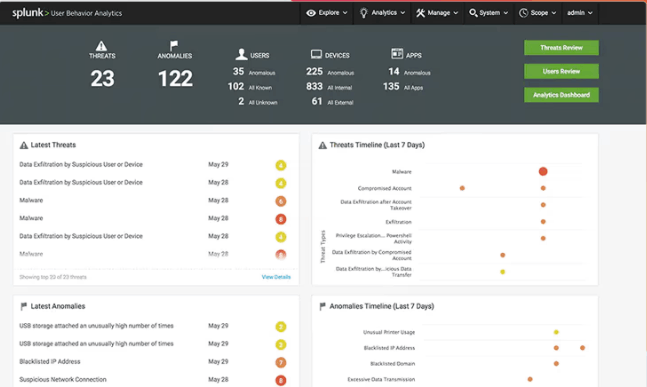Click '833 All Internal' devices value
Image resolution: width=647 pixels, height=387 pixels.
tap(329, 87)
